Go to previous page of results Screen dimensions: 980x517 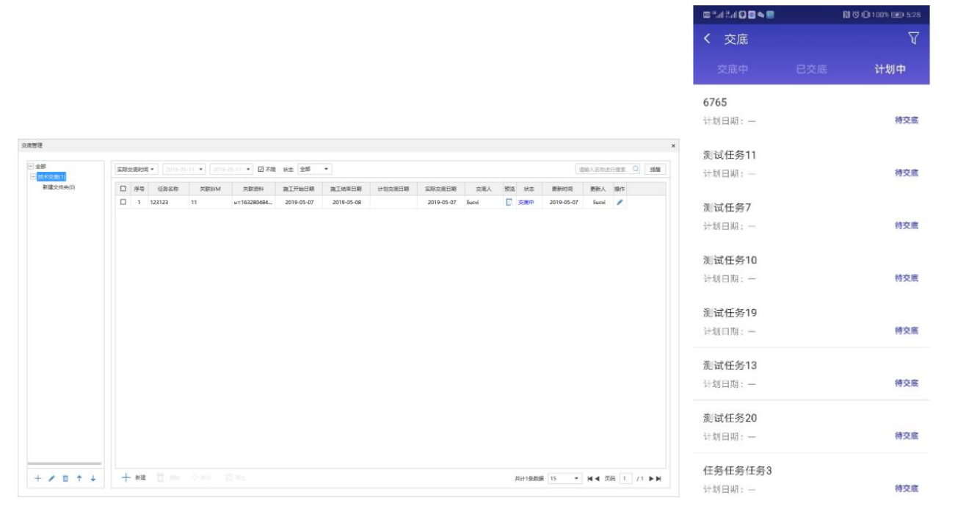coord(598,478)
